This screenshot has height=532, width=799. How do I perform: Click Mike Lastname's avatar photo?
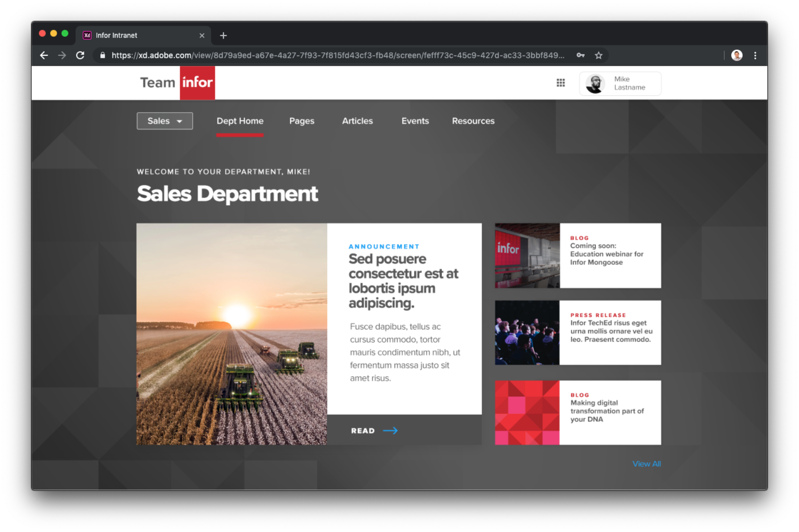[595, 83]
